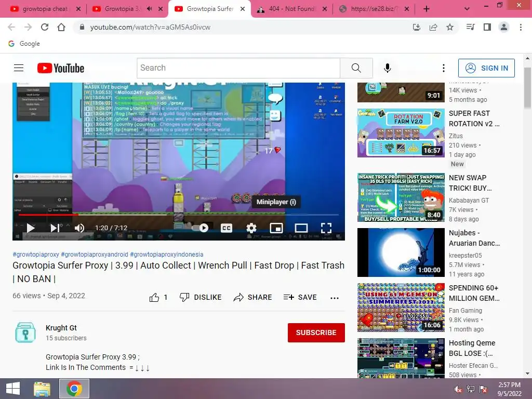Screen dimensions: 532x399
Task: Share this page from address bar
Action: [x=433, y=27]
